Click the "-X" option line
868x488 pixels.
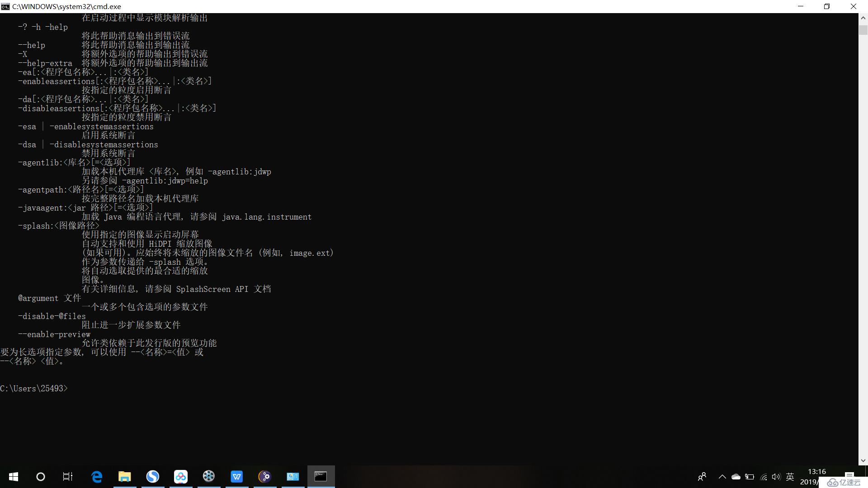point(23,54)
